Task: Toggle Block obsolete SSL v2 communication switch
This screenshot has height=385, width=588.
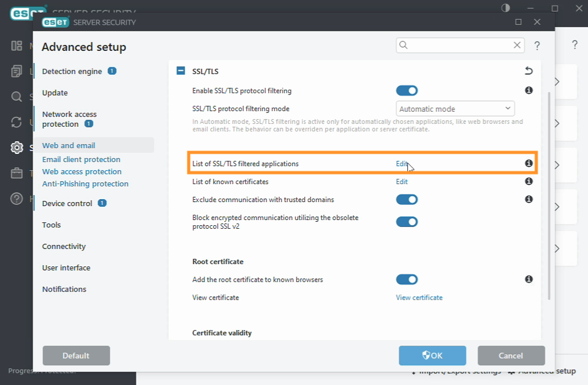Action: [407, 222]
